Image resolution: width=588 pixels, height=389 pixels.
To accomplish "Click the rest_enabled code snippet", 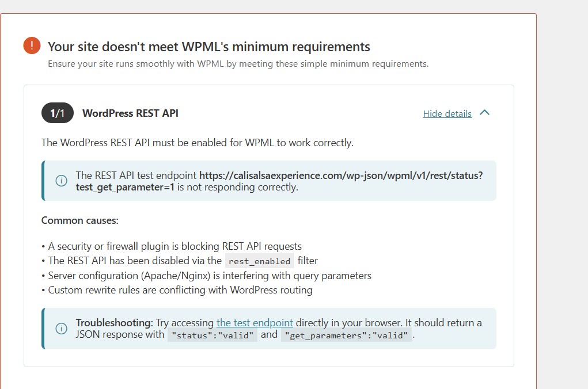I will pyautogui.click(x=259, y=261).
